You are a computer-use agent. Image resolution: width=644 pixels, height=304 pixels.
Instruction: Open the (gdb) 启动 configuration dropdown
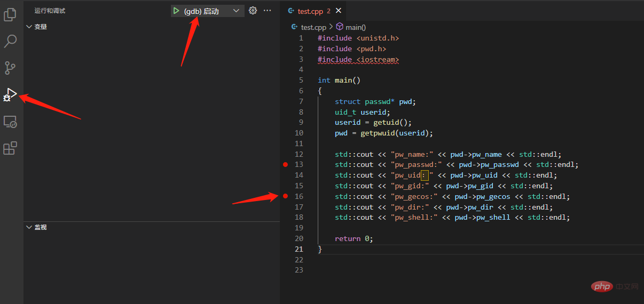coord(236,11)
